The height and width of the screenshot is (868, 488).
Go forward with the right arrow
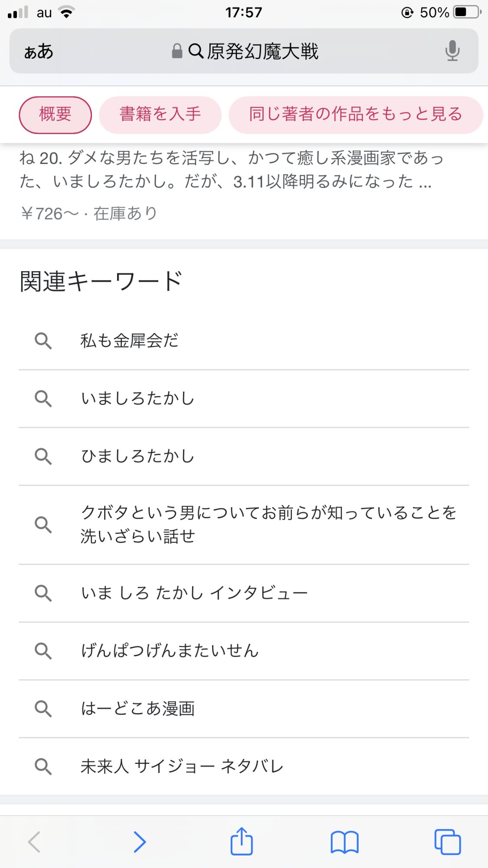pos(139,842)
